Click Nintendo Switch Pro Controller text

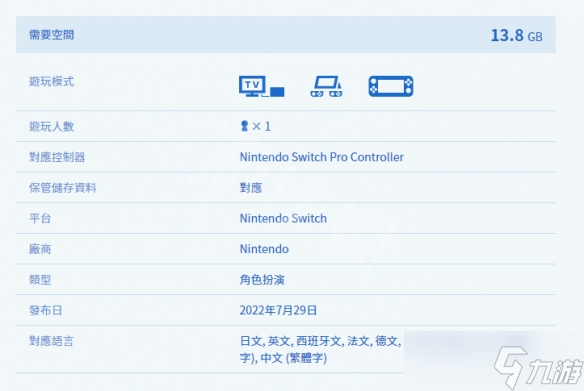[321, 157]
